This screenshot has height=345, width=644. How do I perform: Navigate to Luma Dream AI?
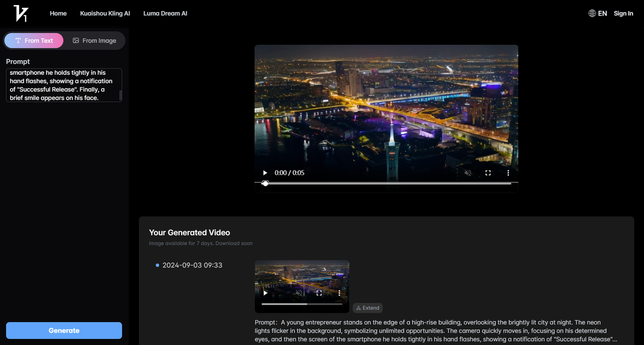165,13
